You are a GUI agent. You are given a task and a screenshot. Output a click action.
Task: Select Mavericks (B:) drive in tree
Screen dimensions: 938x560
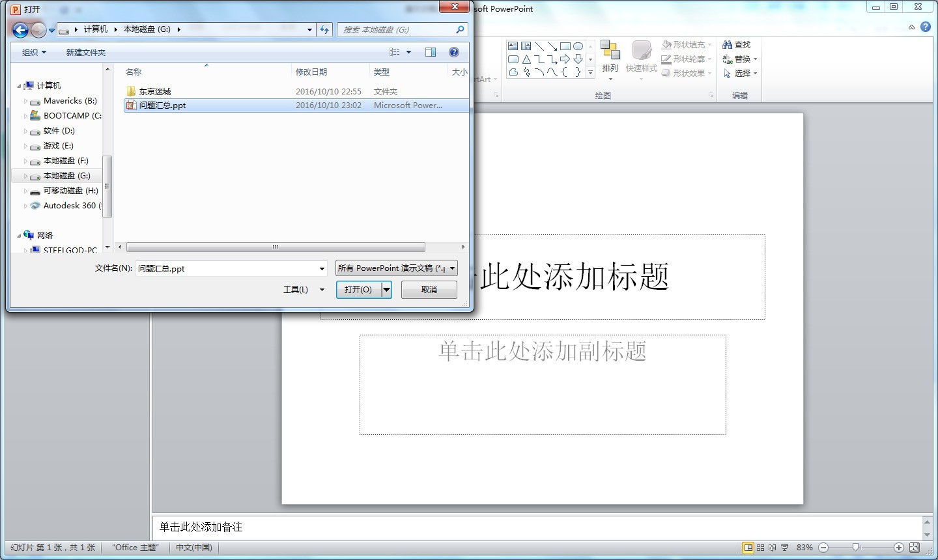point(70,101)
